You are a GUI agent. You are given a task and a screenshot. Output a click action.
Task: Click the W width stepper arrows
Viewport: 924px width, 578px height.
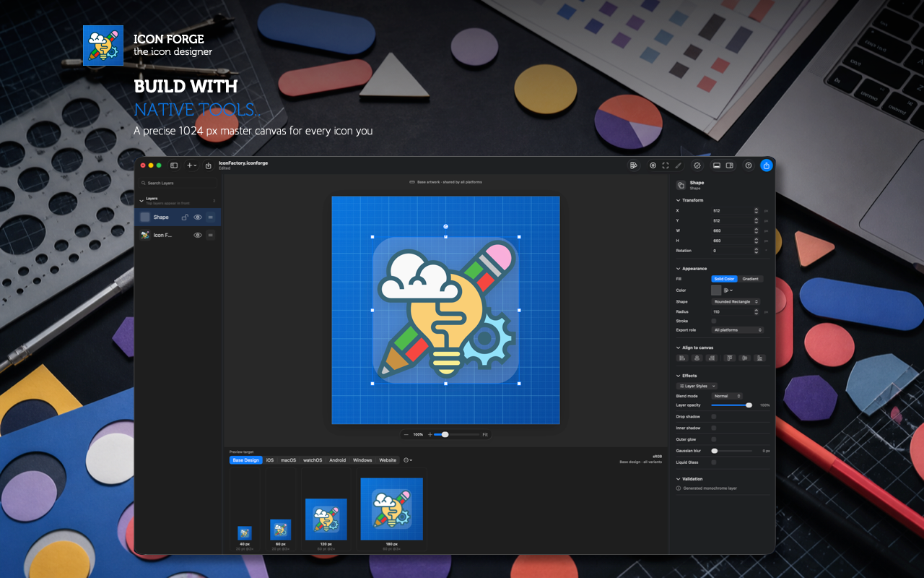tap(756, 230)
